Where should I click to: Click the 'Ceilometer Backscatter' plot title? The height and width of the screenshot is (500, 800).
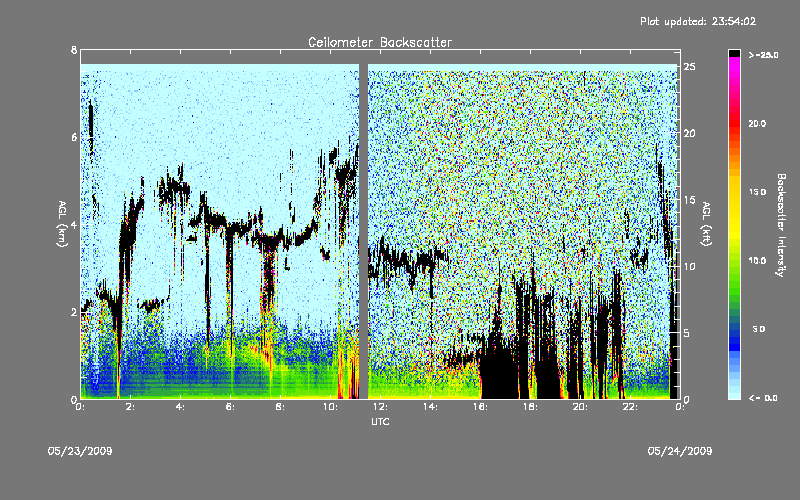(380, 42)
